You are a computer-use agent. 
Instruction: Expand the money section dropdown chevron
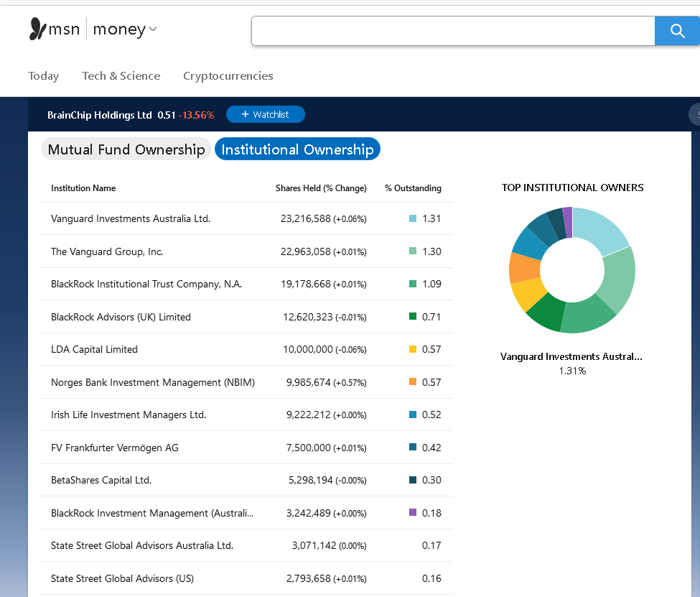pos(152,29)
